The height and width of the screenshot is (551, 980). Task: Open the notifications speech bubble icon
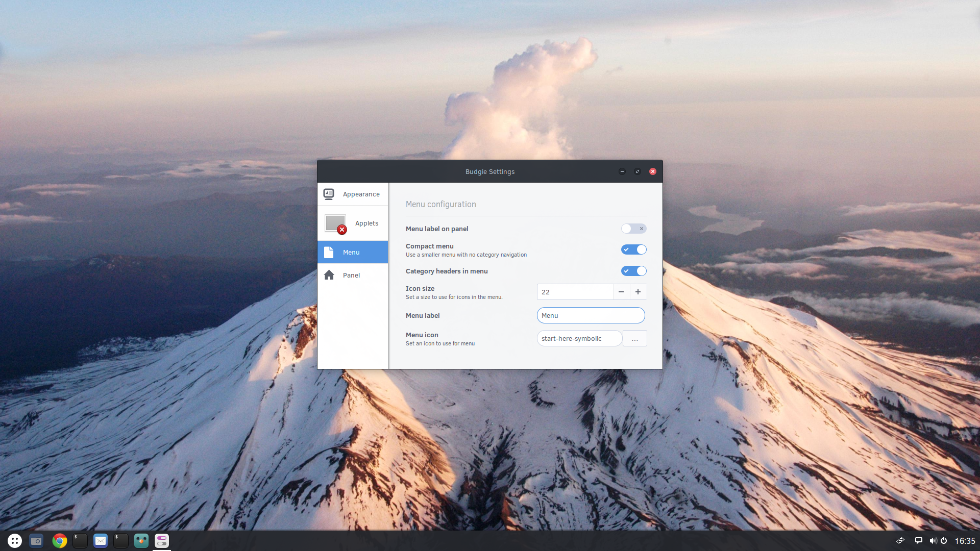coord(918,541)
